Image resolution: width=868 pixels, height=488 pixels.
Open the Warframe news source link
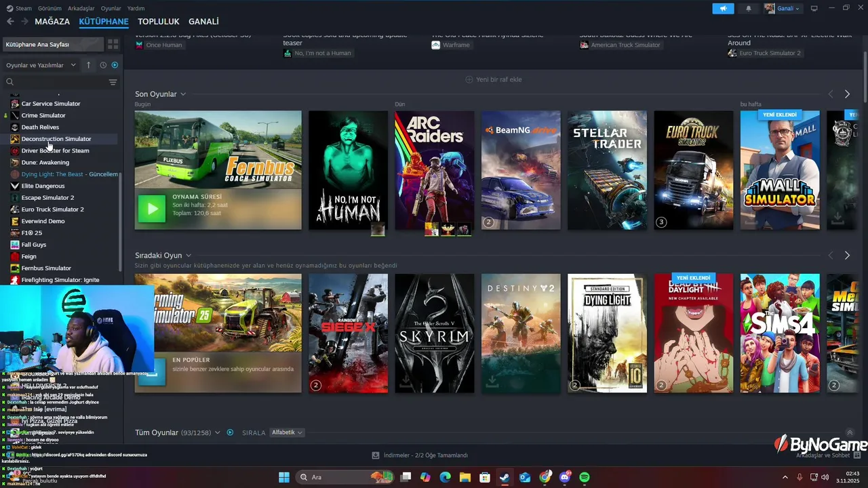[451, 45]
